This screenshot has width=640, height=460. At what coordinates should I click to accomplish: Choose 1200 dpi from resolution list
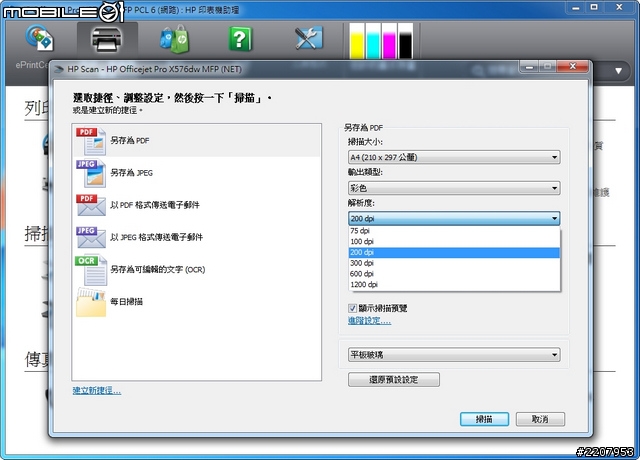coord(454,284)
